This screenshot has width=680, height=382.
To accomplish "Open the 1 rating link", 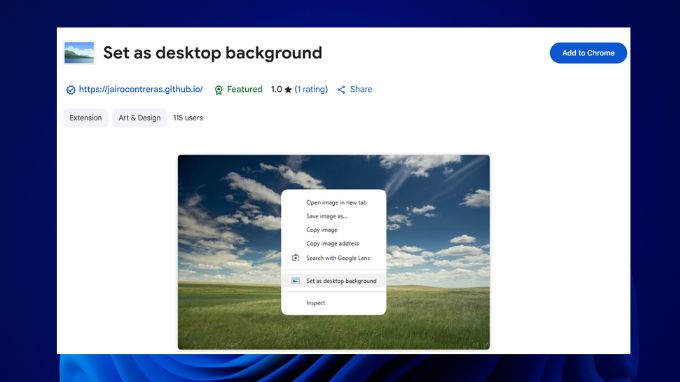I will [x=311, y=89].
